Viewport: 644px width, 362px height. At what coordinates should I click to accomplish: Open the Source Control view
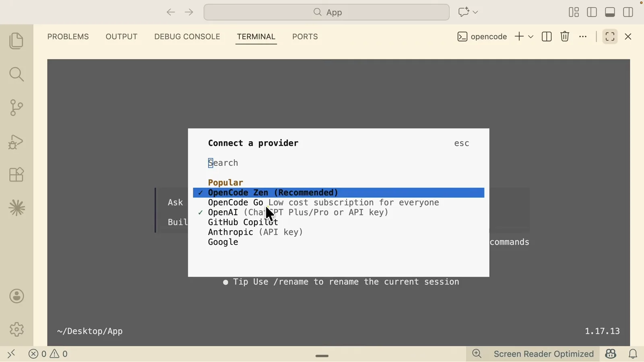17,108
